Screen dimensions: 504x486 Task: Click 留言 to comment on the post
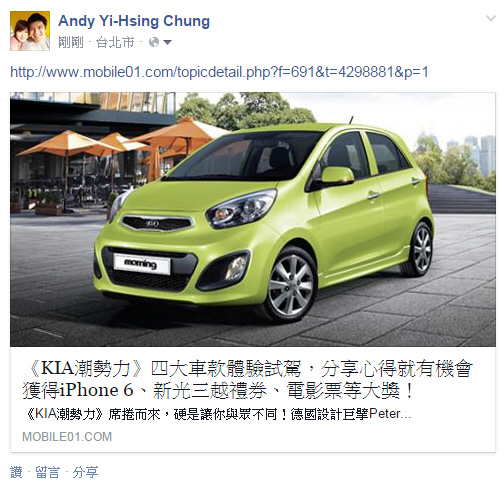click(x=47, y=472)
